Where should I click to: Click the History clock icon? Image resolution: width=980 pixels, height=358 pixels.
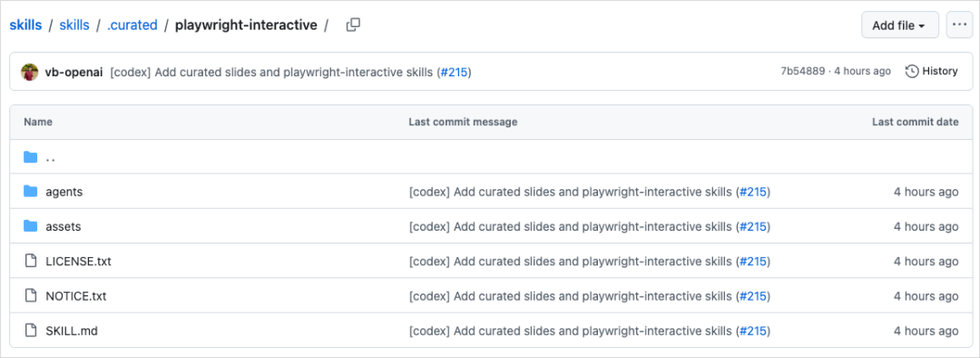pyautogui.click(x=912, y=72)
